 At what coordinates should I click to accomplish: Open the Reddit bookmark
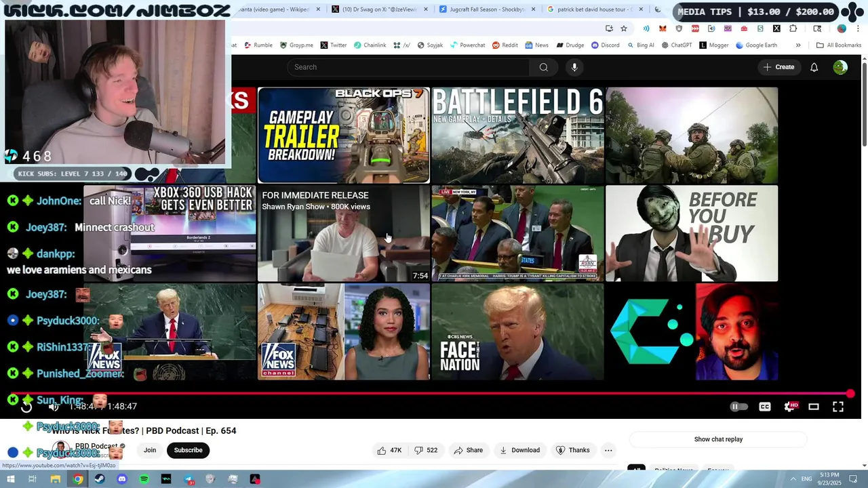click(505, 45)
